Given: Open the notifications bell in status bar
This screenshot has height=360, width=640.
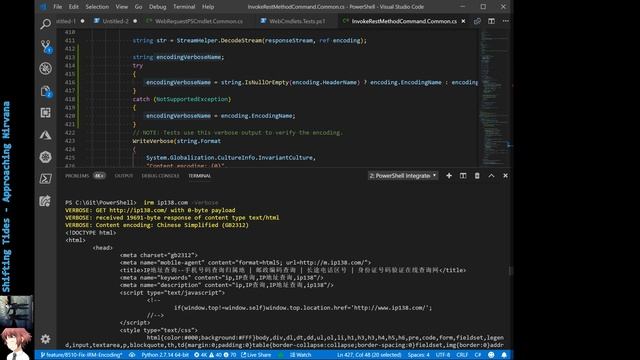Looking at the screenshot, I should [504, 355].
